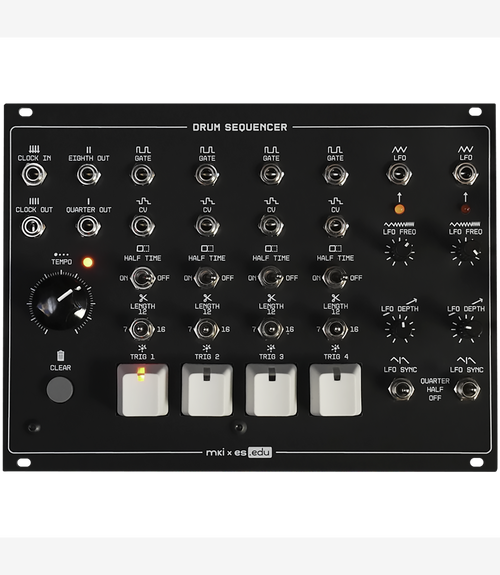Click the LFO jack above the dim red LED

click(465, 174)
